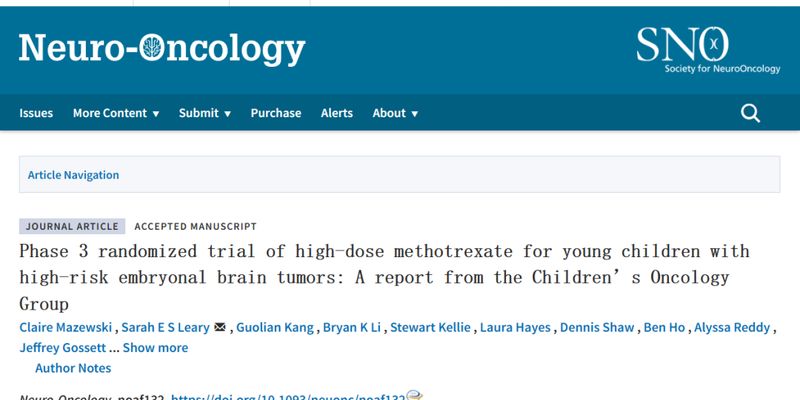This screenshot has height=400, width=800.
Task: Expand the About dropdown menu
Action: coord(395,113)
